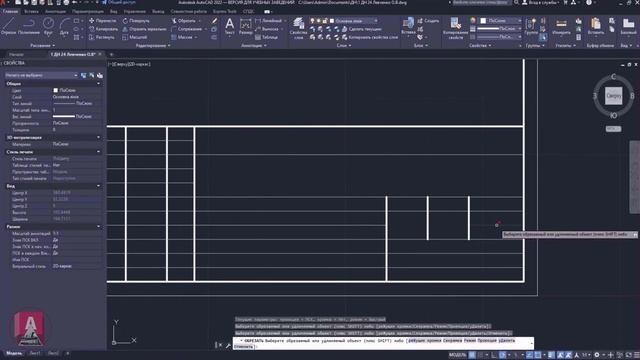Click Сделать текущим layer button

(x=361, y=29)
